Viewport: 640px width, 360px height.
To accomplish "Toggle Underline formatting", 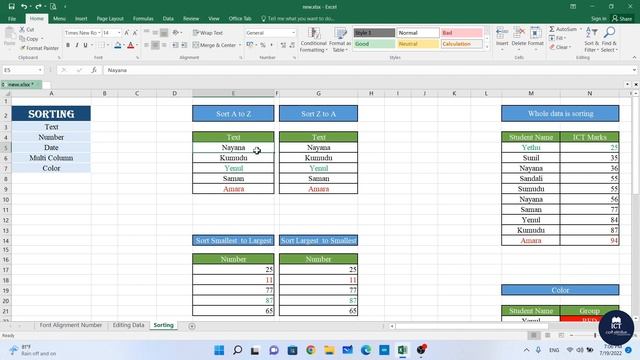I will coord(85,45).
